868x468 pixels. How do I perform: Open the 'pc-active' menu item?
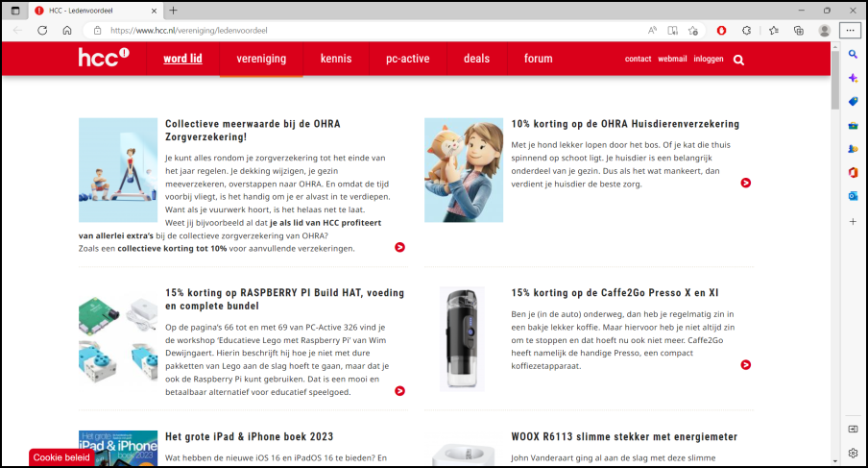point(407,59)
